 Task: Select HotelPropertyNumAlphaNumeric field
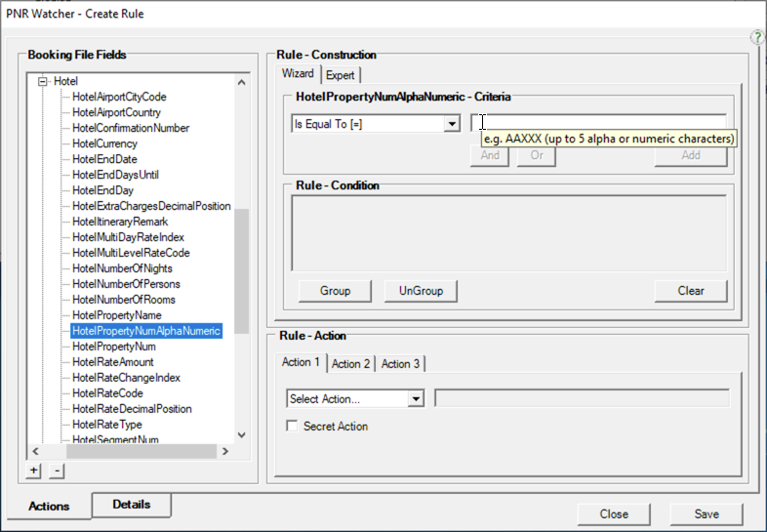point(146,331)
